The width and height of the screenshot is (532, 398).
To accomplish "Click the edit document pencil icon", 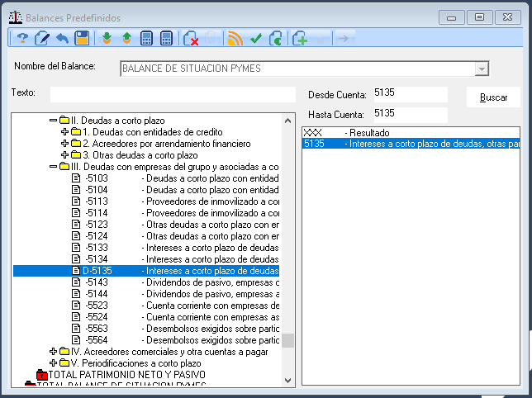I will pos(42,38).
